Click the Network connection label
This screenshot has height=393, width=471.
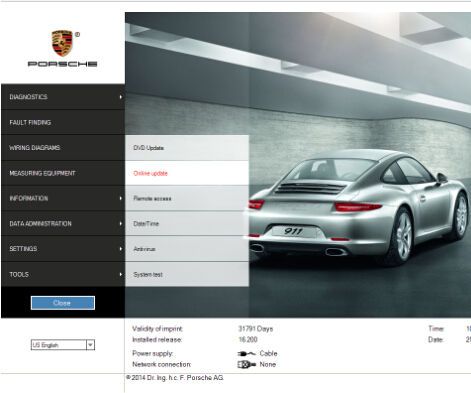click(162, 364)
